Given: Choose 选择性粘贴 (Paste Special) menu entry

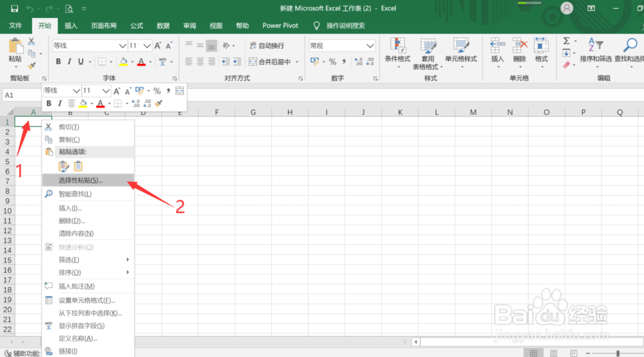Looking at the screenshot, I should (88, 180).
